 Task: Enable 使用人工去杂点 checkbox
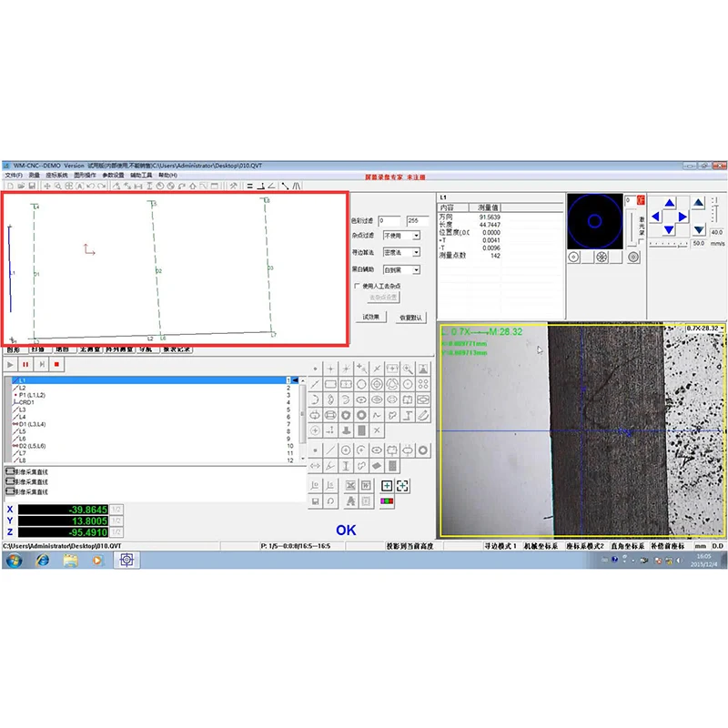click(x=357, y=286)
